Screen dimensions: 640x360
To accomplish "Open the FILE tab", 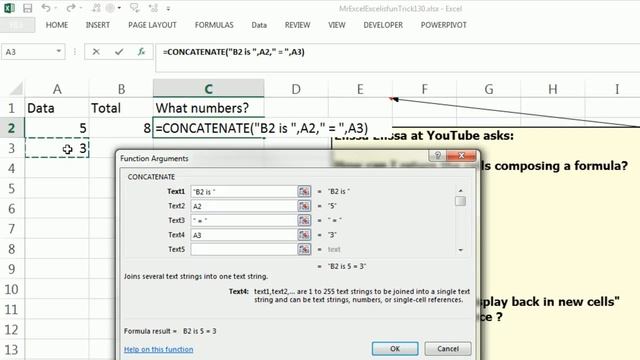I will 17,25.
